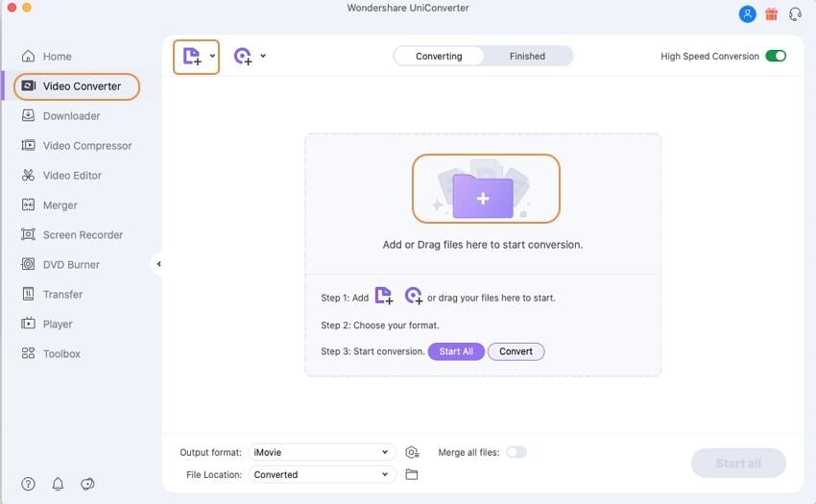Toggle High Speed Conversion switch
816x504 pixels.
coord(775,56)
